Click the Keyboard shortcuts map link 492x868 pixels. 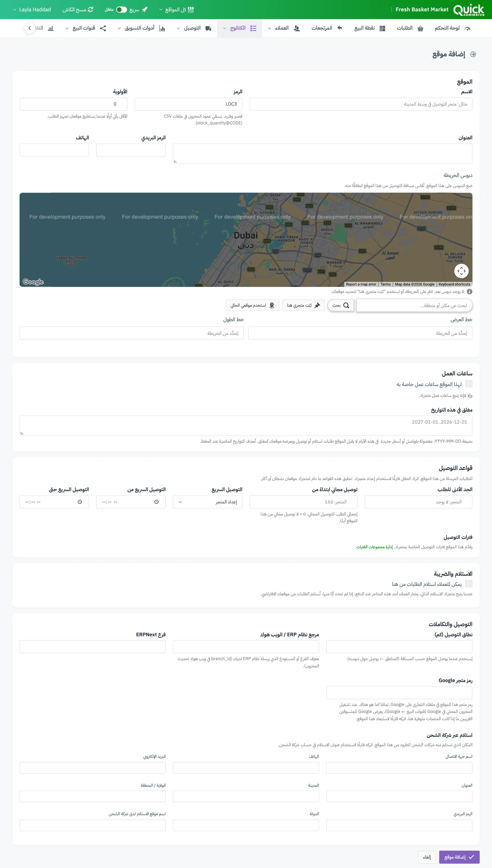tap(454, 284)
